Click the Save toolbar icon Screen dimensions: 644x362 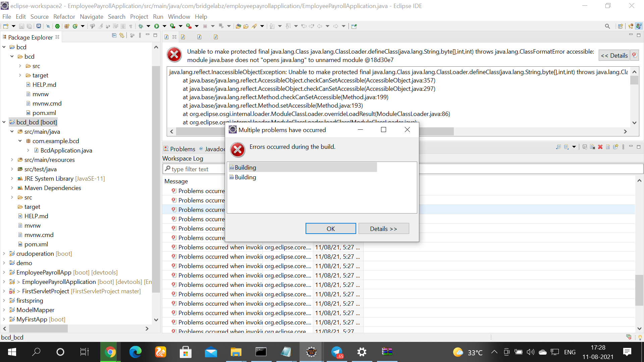click(21, 26)
